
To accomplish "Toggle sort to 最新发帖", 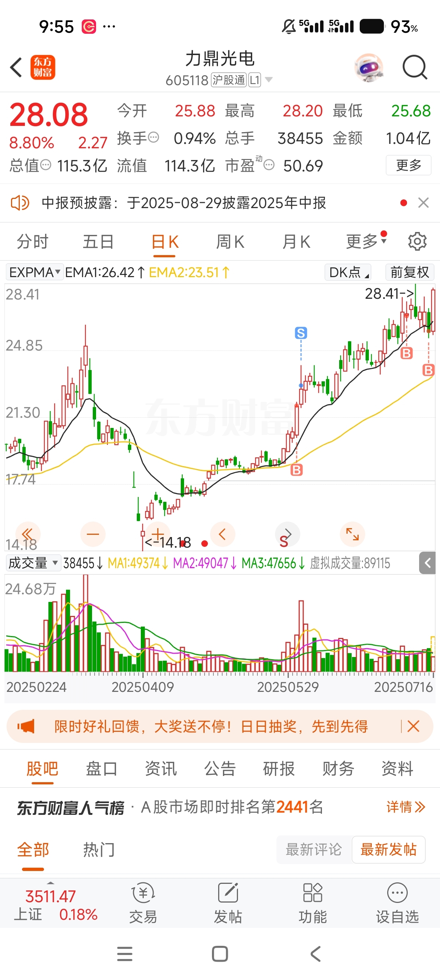I will tap(388, 849).
